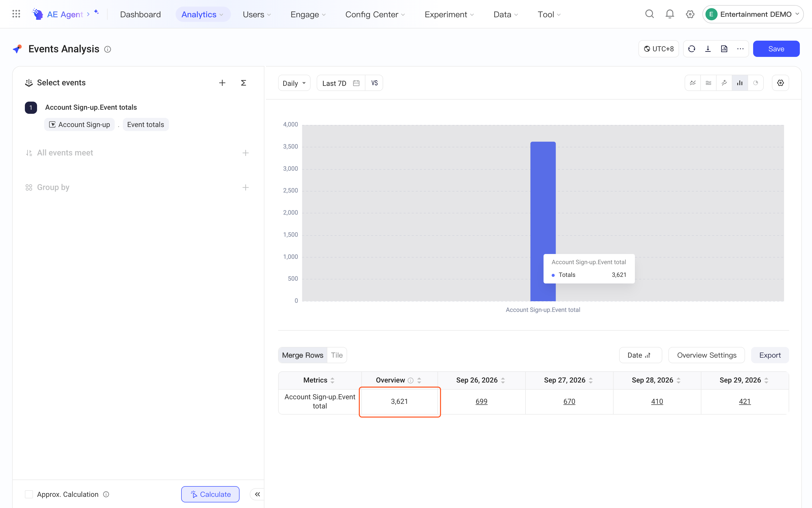Open the more options ellipsis menu
Viewport: 812px width, 508px height.
coord(740,49)
